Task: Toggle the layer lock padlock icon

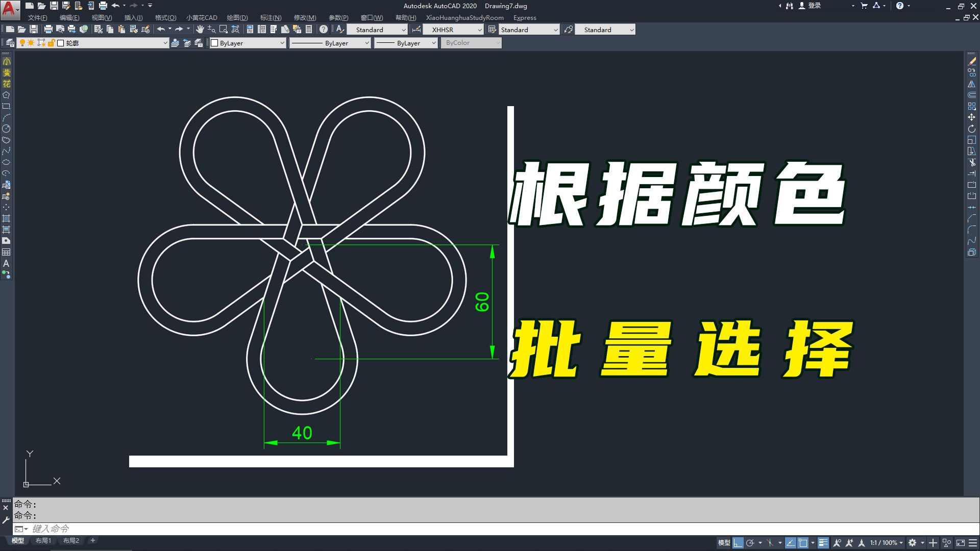Action: click(51, 43)
